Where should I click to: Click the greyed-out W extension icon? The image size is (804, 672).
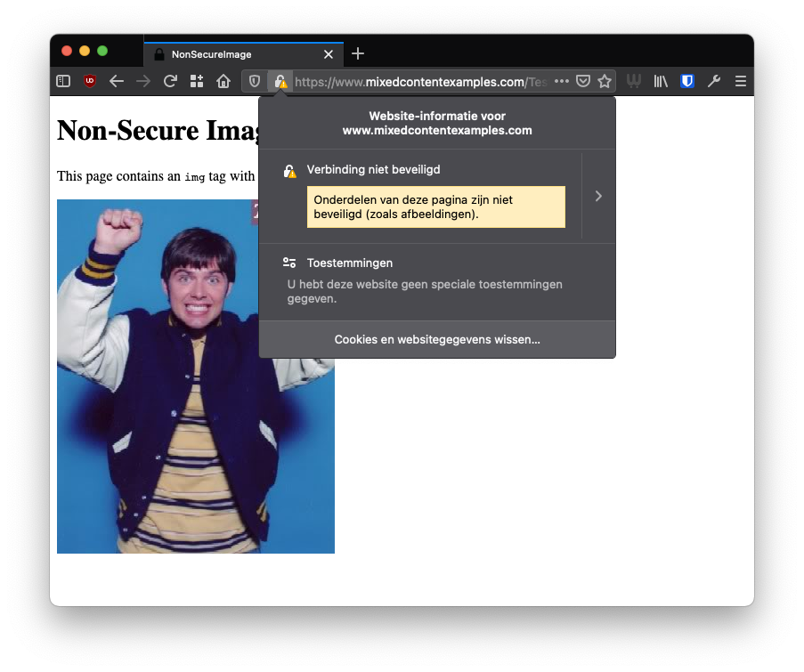[634, 81]
